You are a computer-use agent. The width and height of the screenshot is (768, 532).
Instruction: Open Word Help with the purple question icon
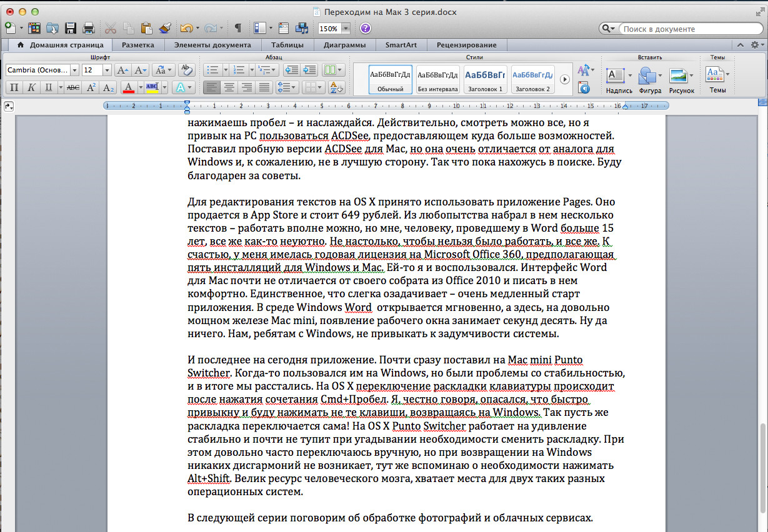pyautogui.click(x=366, y=28)
